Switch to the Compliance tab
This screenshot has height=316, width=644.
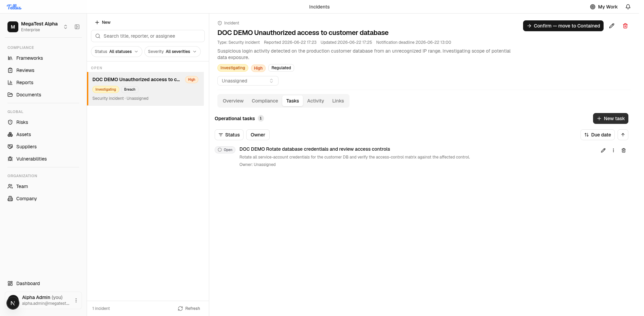coord(265,101)
